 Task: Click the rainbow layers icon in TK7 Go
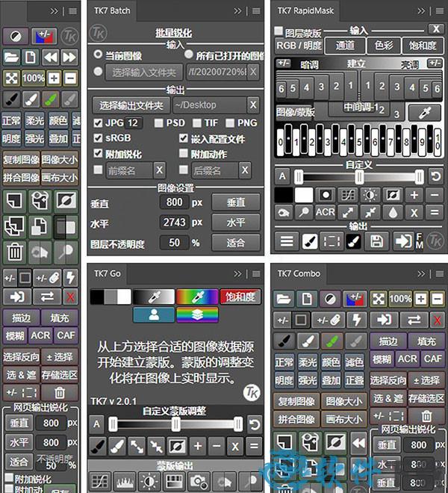197,314
